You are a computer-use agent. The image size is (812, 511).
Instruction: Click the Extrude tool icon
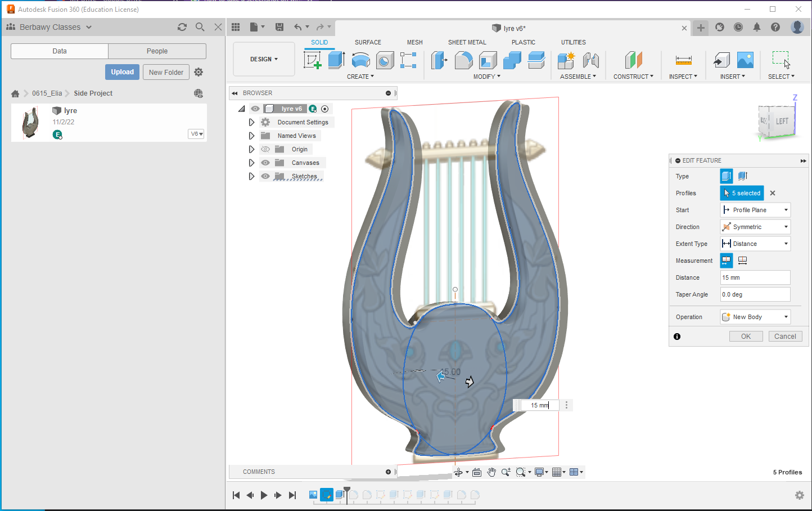pyautogui.click(x=336, y=60)
